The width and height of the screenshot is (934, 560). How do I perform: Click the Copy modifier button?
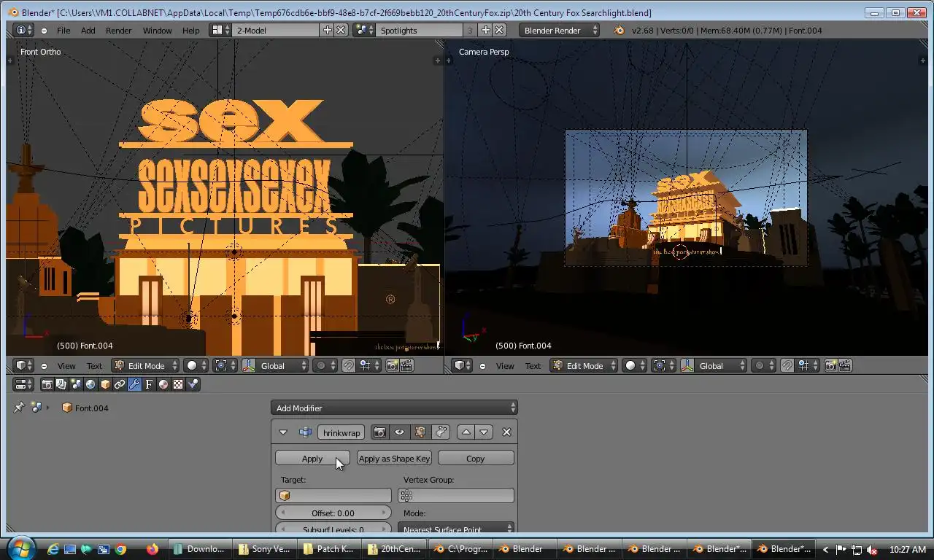[x=476, y=458]
